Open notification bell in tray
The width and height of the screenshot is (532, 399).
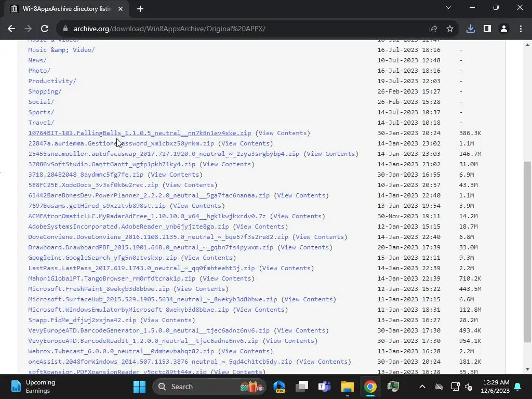point(518,387)
